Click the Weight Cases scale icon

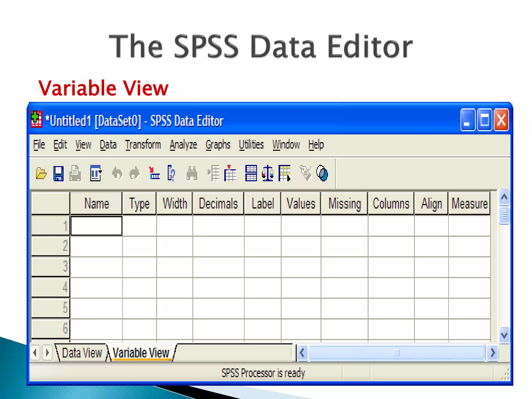tap(268, 173)
